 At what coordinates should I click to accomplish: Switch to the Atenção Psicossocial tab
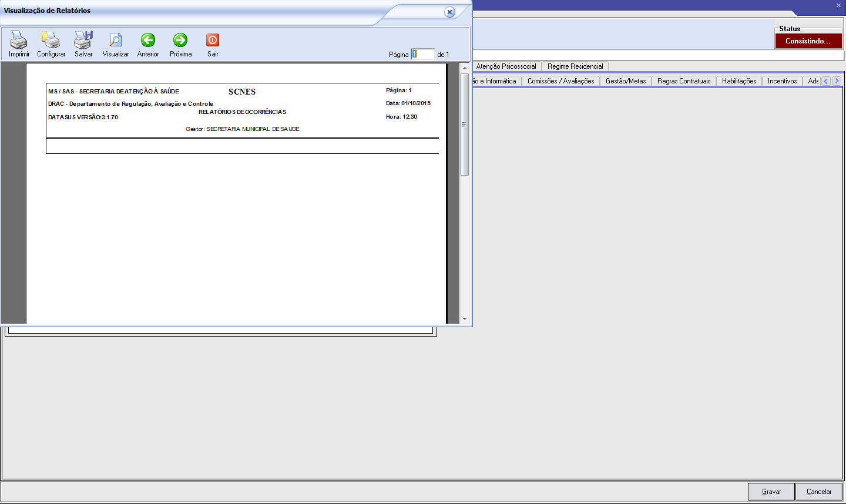point(506,66)
